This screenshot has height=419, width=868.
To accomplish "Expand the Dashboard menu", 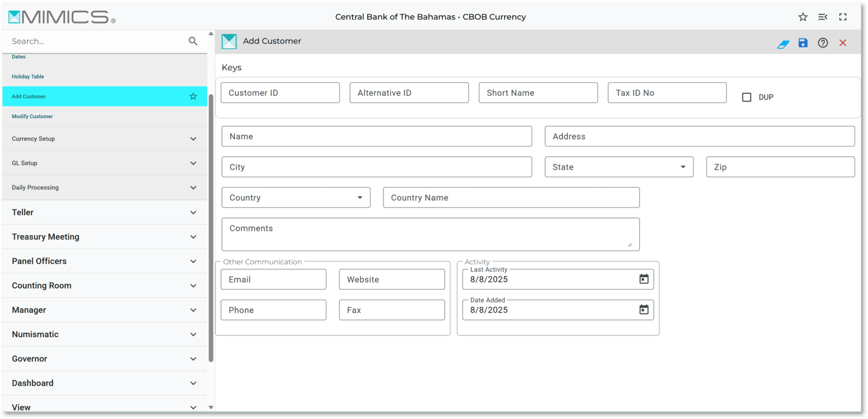I will 105,383.
